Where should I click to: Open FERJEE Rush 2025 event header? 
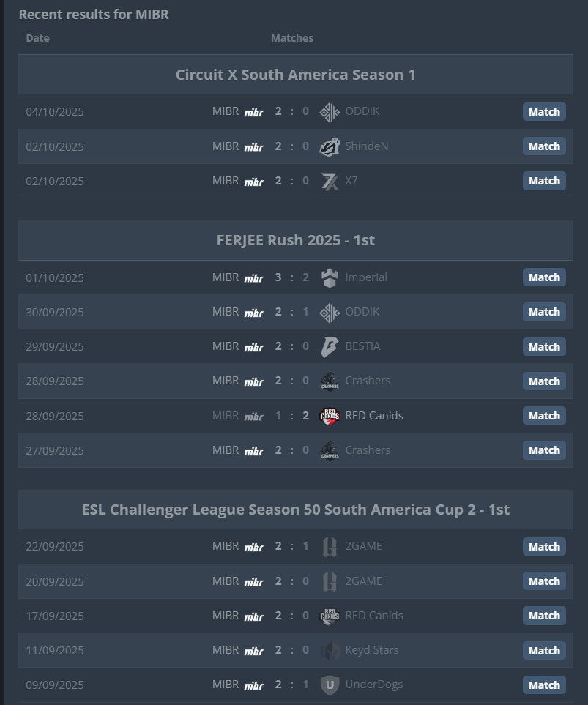coord(295,240)
